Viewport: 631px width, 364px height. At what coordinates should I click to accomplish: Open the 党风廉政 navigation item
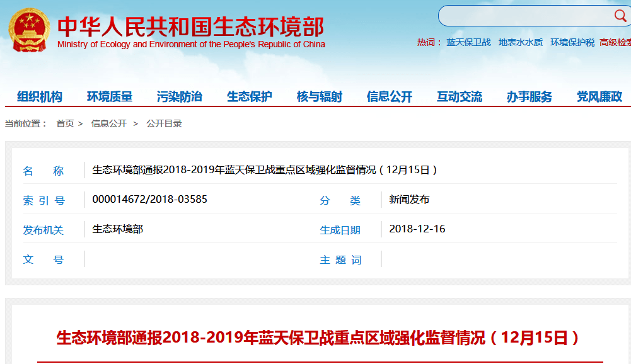[599, 96]
